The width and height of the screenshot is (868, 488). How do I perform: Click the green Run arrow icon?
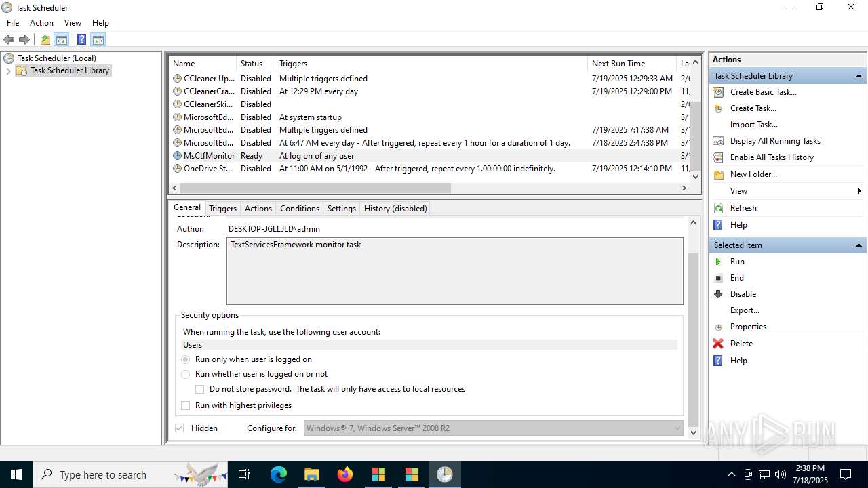(x=719, y=262)
